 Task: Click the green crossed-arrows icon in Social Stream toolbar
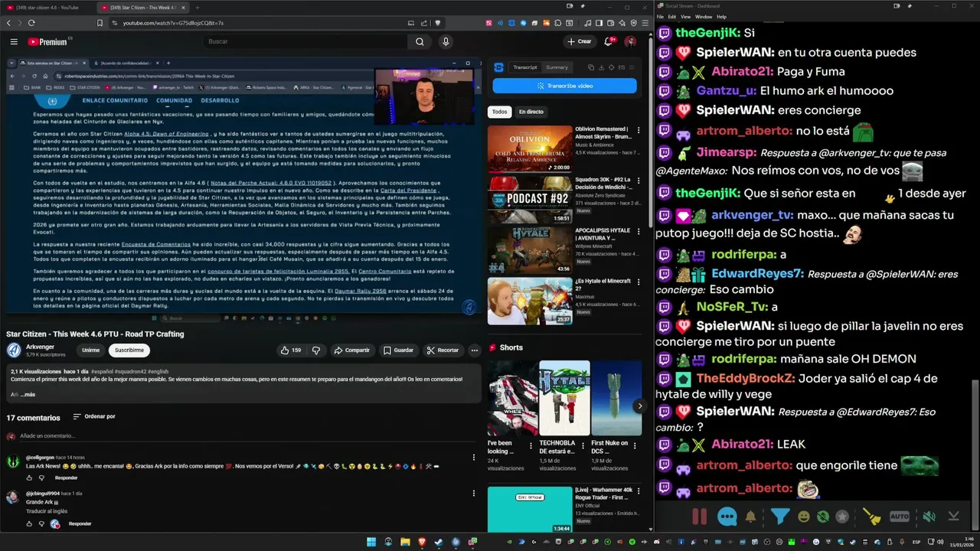(823, 517)
